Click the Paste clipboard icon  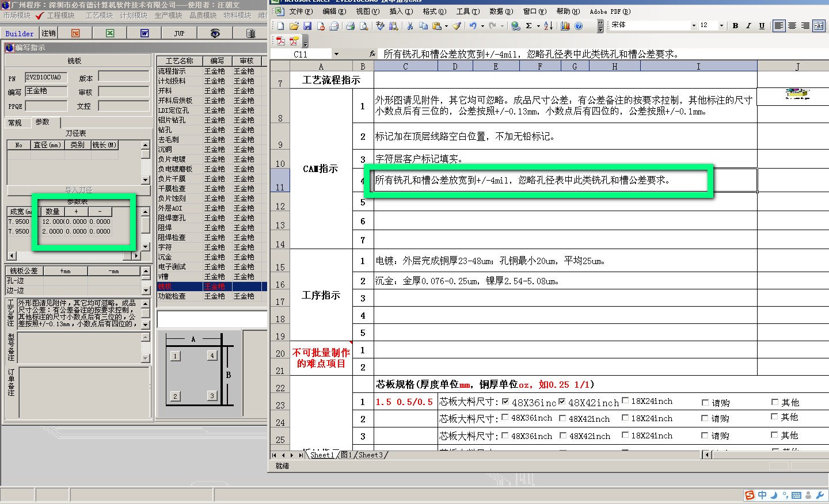(437, 26)
